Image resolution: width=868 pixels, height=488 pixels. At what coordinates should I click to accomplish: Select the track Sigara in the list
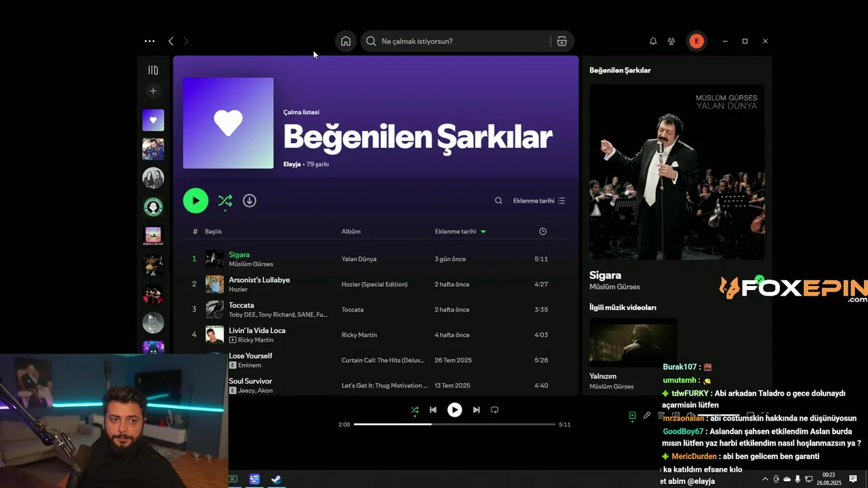(x=239, y=254)
